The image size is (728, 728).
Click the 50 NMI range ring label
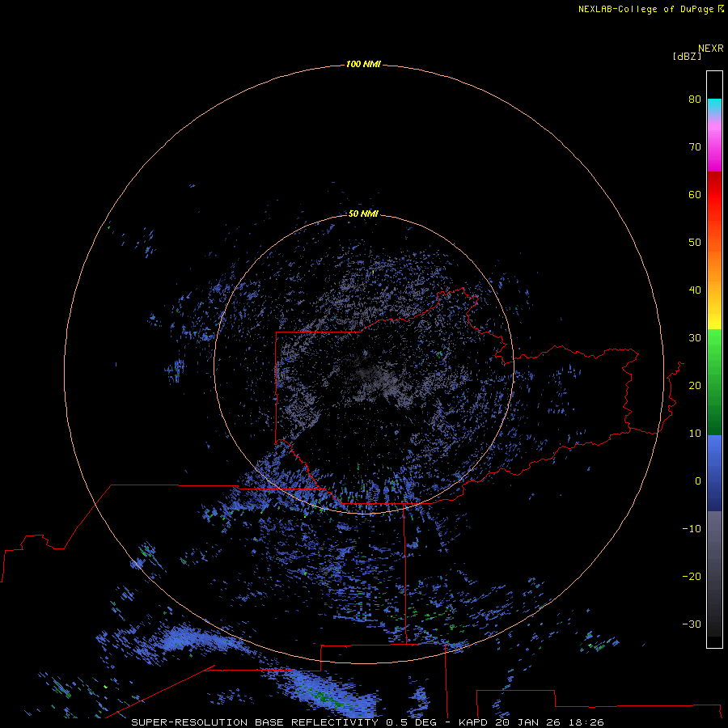[363, 214]
